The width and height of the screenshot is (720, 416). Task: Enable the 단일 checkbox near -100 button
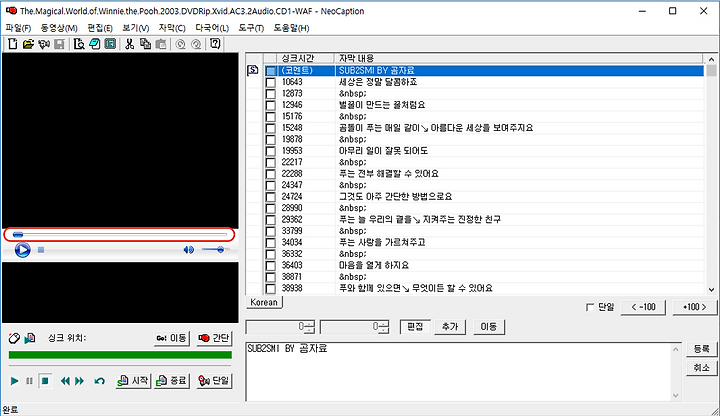[x=590, y=307]
